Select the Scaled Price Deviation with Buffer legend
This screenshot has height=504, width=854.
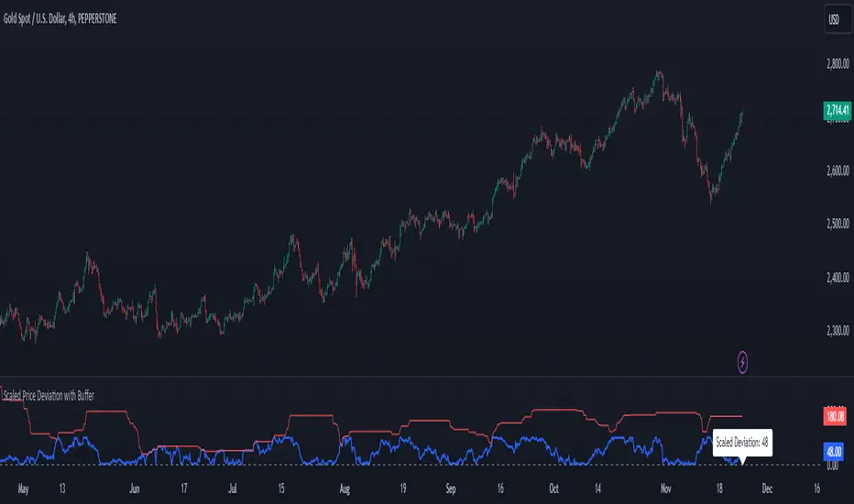(49, 396)
